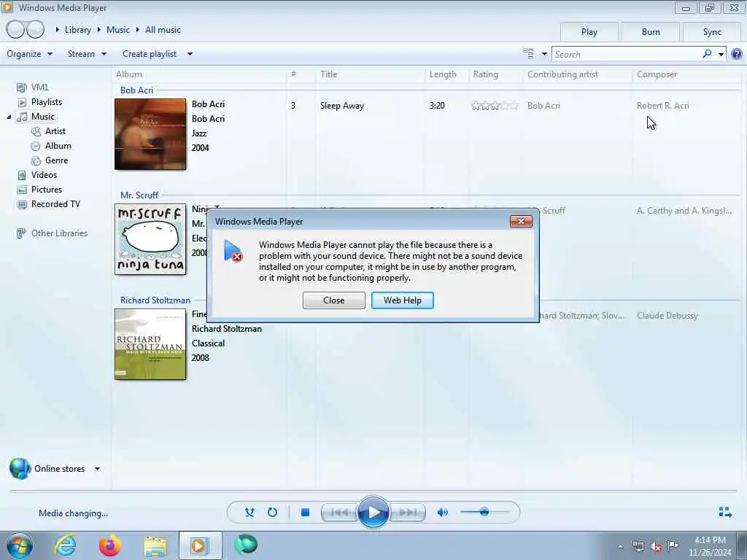Open the Artist view icon
747x560 pixels.
coord(36,131)
